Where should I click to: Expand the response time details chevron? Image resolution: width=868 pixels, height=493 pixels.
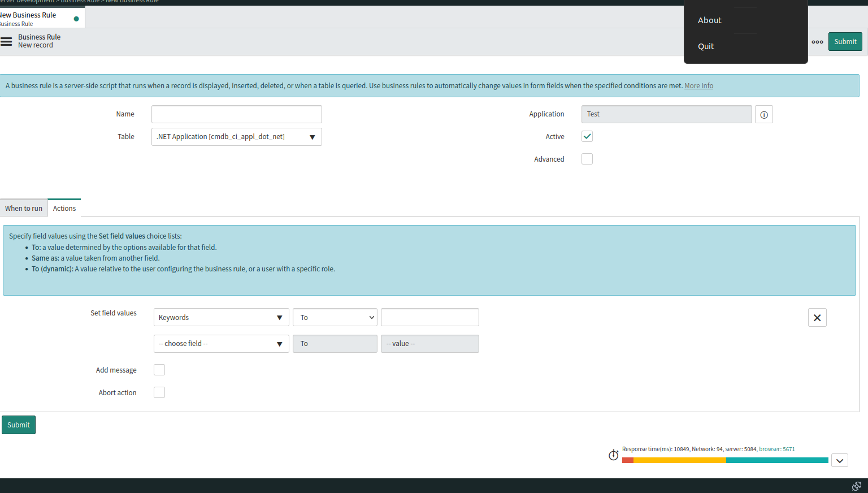click(839, 460)
